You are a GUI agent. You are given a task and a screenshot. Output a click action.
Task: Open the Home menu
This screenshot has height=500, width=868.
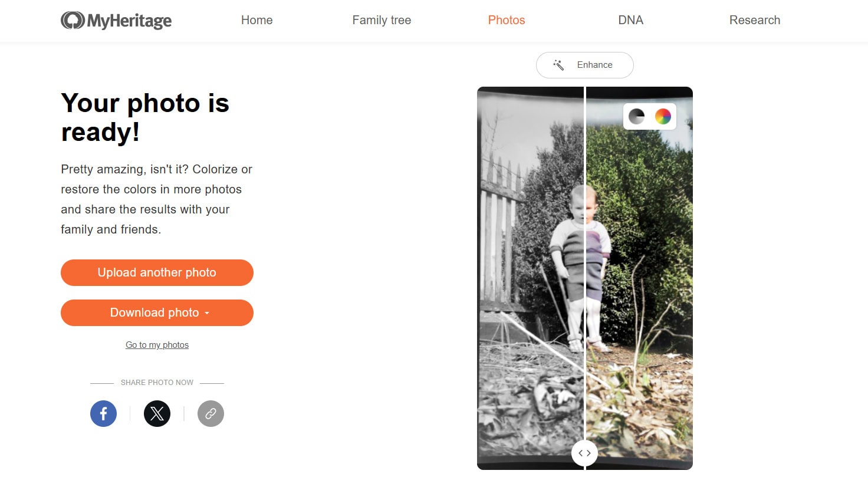click(x=257, y=20)
